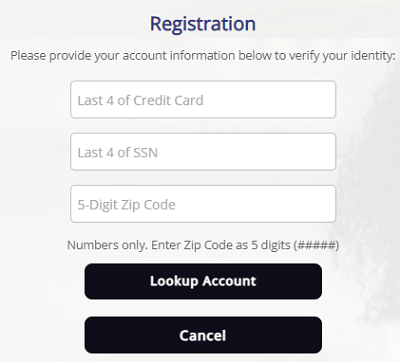400x362 pixels.
Task: Click the middle field for SSN digits
Action: pyautogui.click(x=203, y=152)
